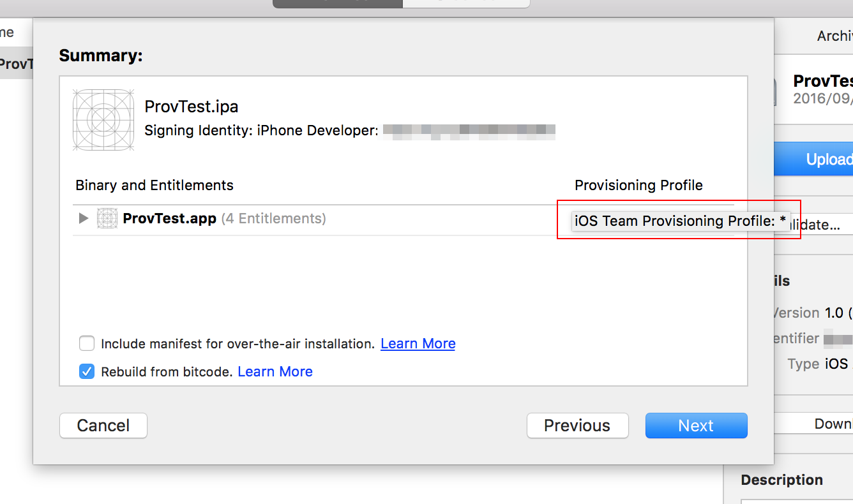Select the dark segment in top segmented control

(x=338, y=3)
